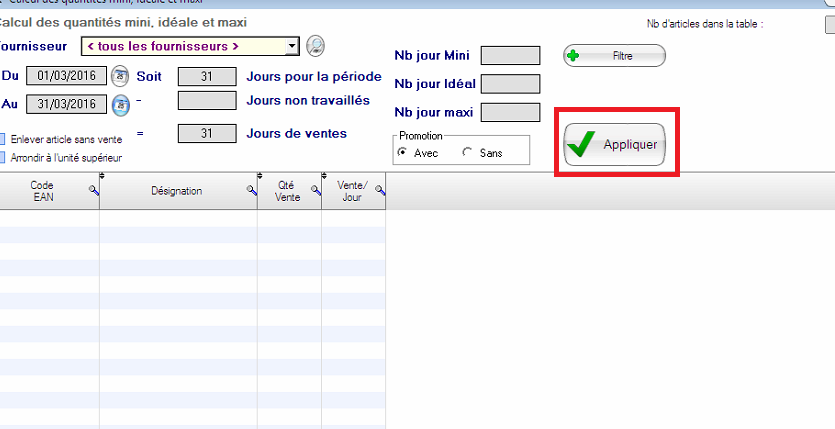Click the Jours non travaillés field
The width and height of the screenshot is (835, 429).
207,101
